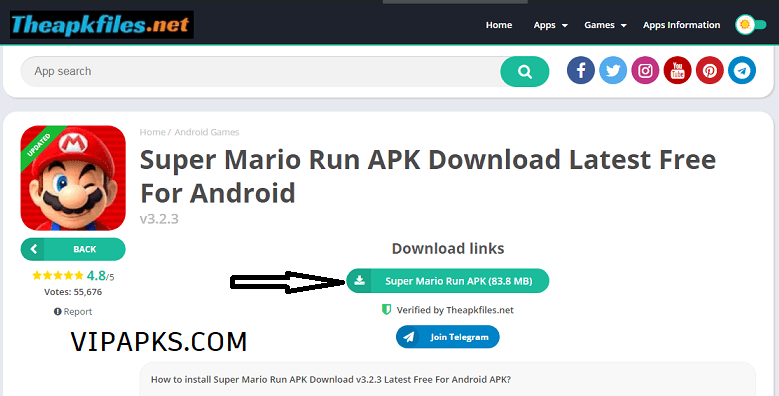
Task: Open the Telegram social icon in header
Action: (742, 70)
